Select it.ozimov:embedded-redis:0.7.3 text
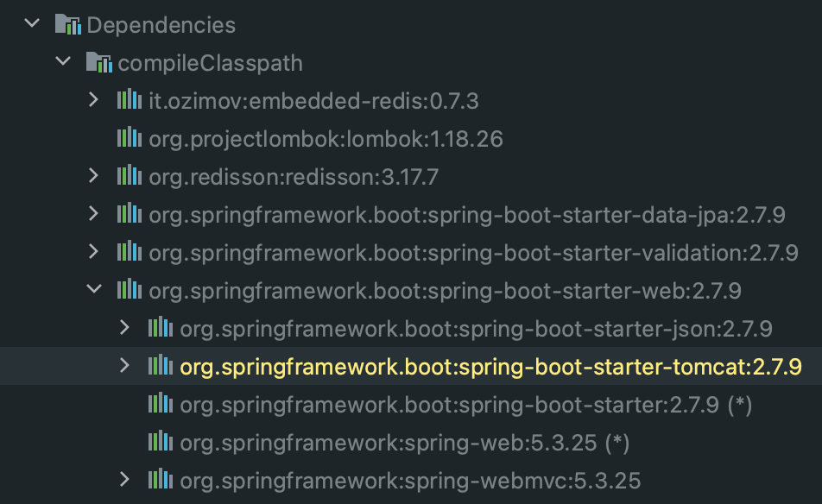822x504 pixels. point(313,101)
